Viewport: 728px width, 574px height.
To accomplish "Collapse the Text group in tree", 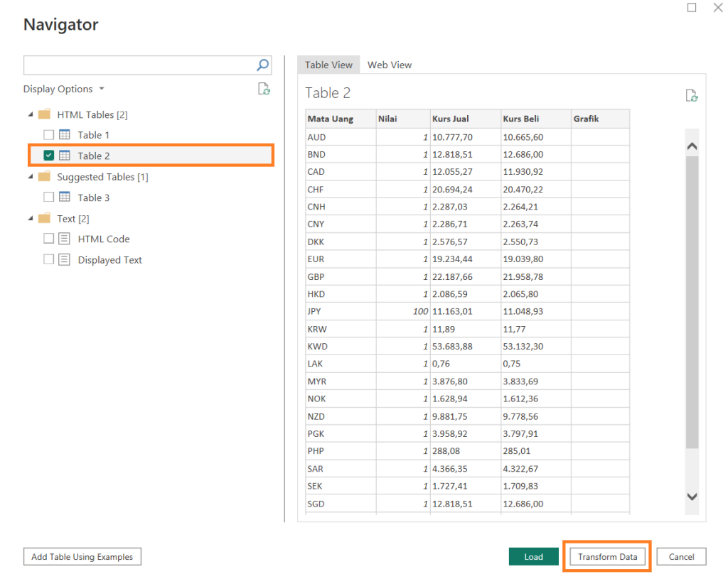I will point(31,219).
